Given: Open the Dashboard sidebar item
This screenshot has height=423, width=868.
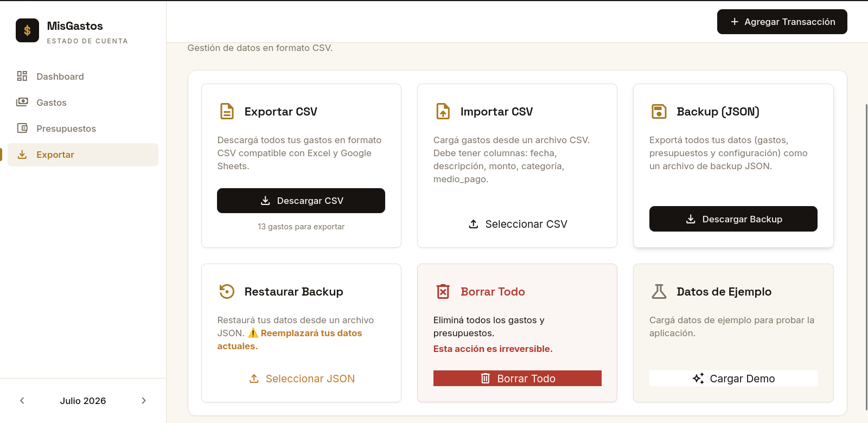Looking at the screenshot, I should click(x=83, y=76).
